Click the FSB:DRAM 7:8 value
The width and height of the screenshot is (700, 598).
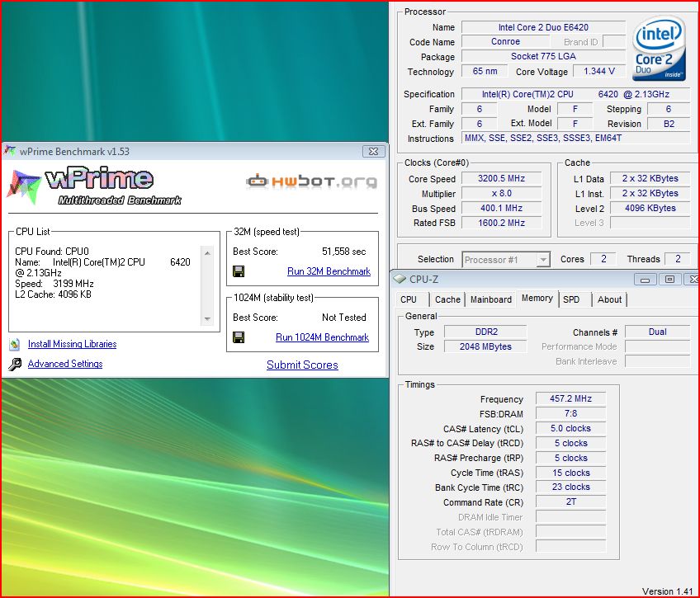click(x=570, y=413)
